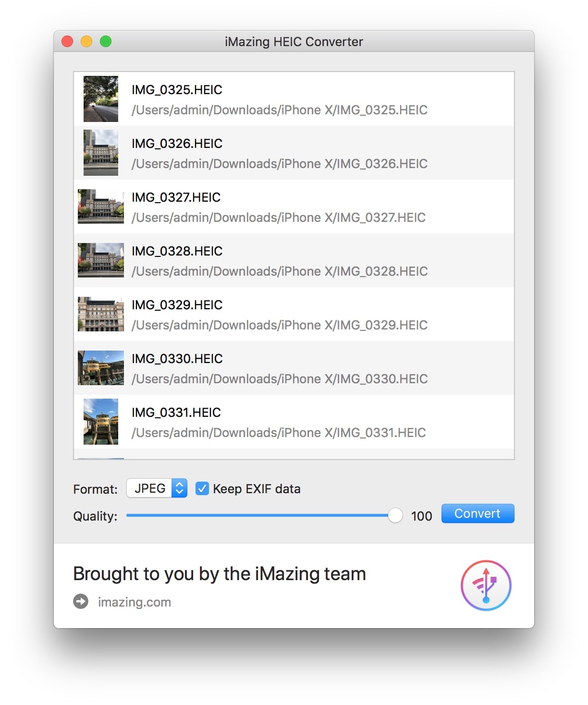Minimize the iMazing HEIC Converter window

pos(86,41)
